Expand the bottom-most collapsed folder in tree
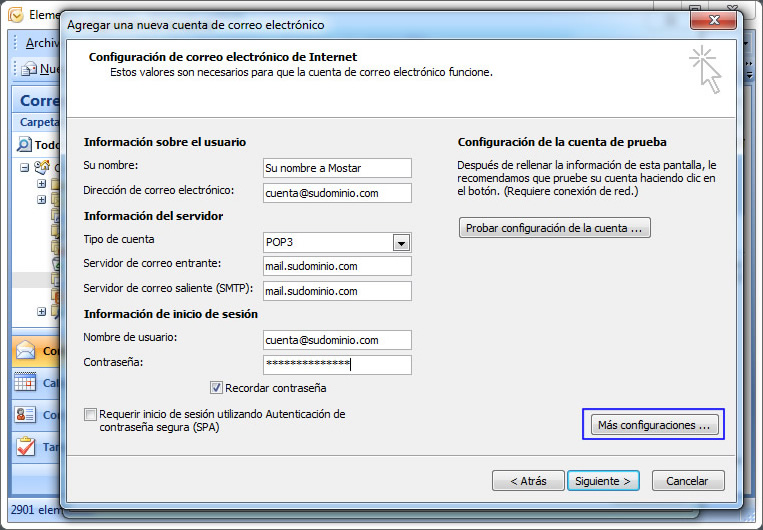 [41, 311]
